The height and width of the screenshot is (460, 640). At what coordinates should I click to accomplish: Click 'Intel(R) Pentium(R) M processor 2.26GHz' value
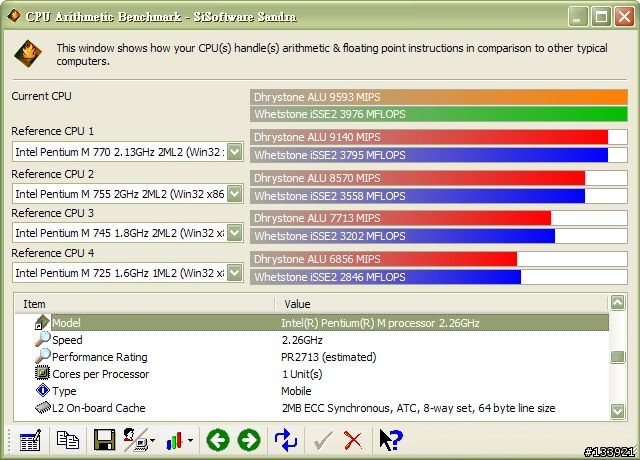point(380,323)
